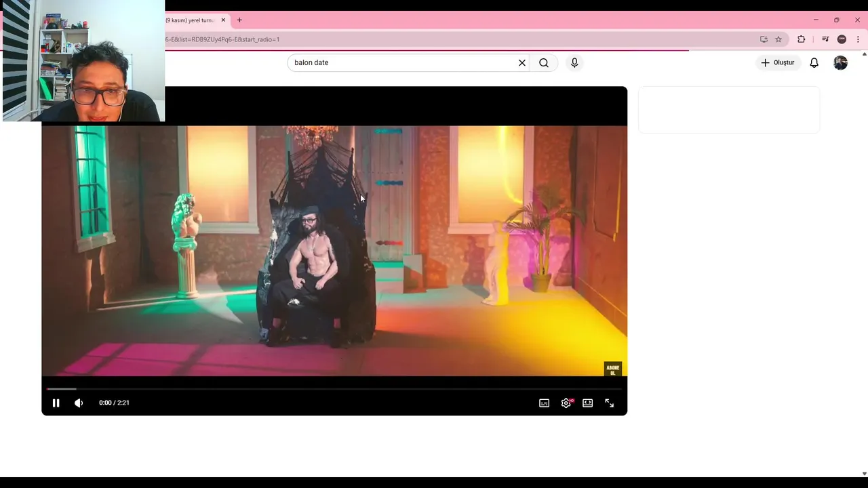
Task: Open a new browser tab
Action: (x=239, y=20)
